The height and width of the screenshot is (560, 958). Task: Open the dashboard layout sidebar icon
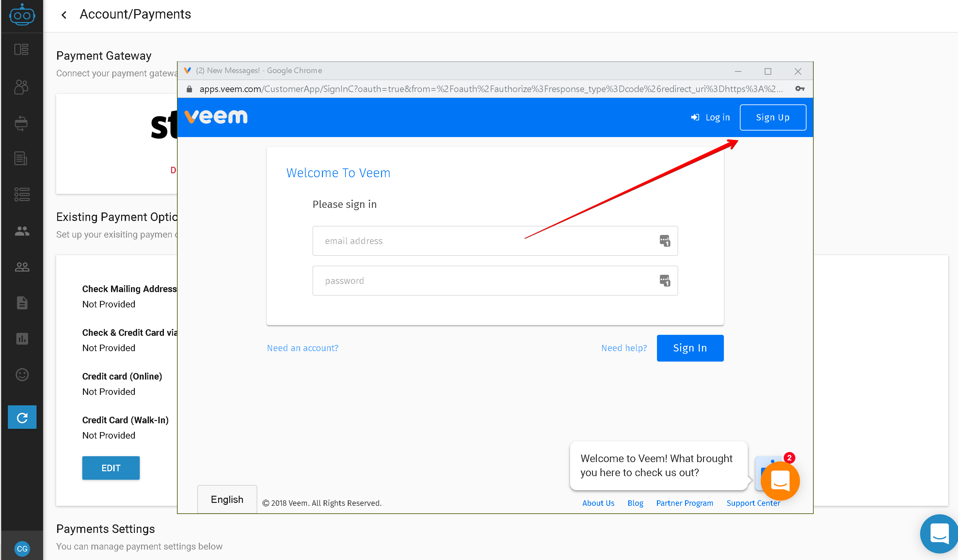click(21, 49)
